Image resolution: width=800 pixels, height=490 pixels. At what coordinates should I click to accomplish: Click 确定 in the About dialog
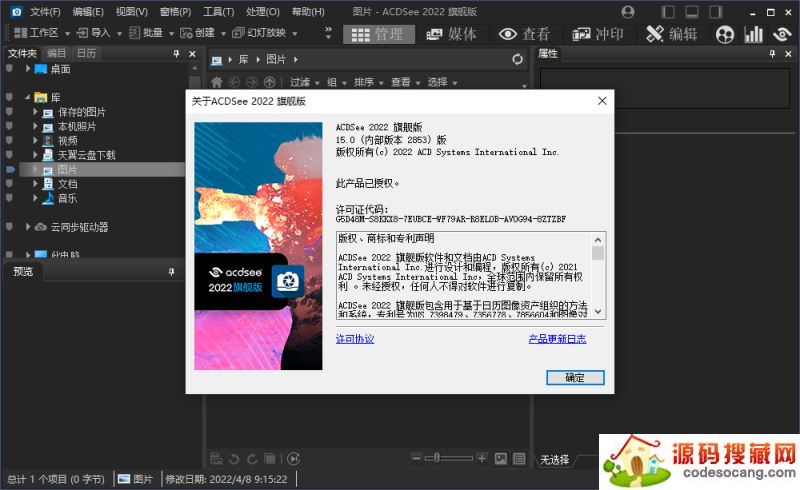pos(575,378)
